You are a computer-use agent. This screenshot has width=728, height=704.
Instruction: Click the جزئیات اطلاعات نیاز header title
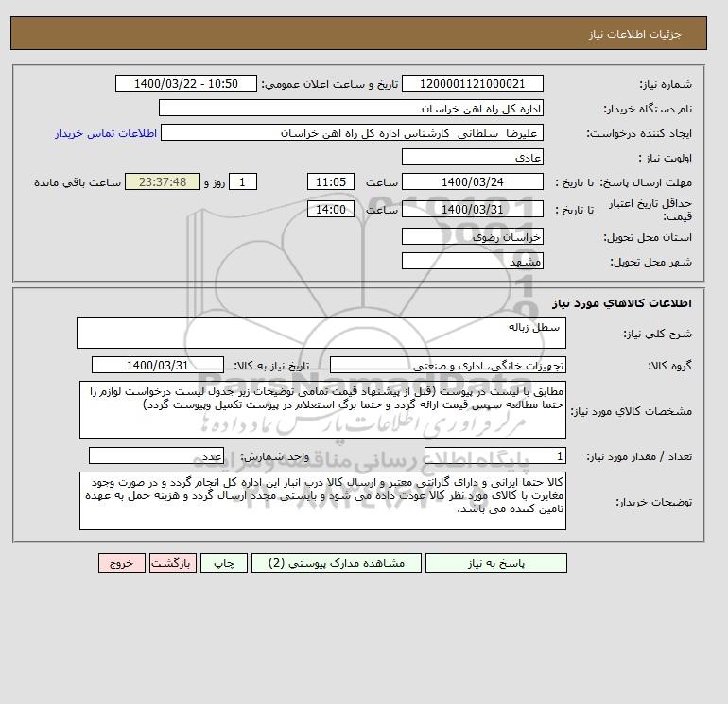634,34
